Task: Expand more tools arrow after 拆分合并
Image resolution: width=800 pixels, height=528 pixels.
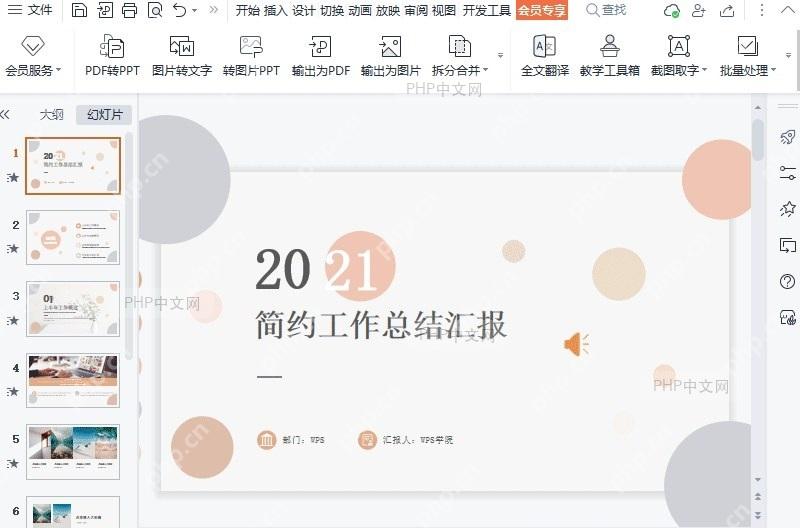Action: coord(501,55)
